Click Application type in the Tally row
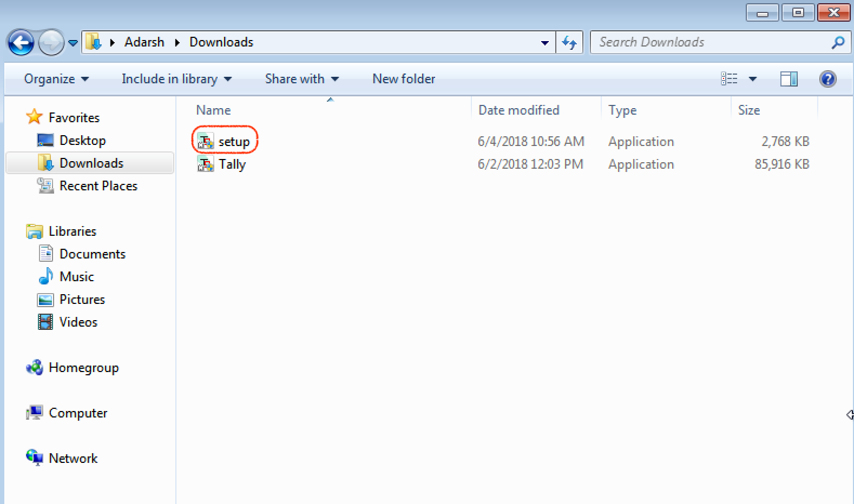 [x=641, y=164]
